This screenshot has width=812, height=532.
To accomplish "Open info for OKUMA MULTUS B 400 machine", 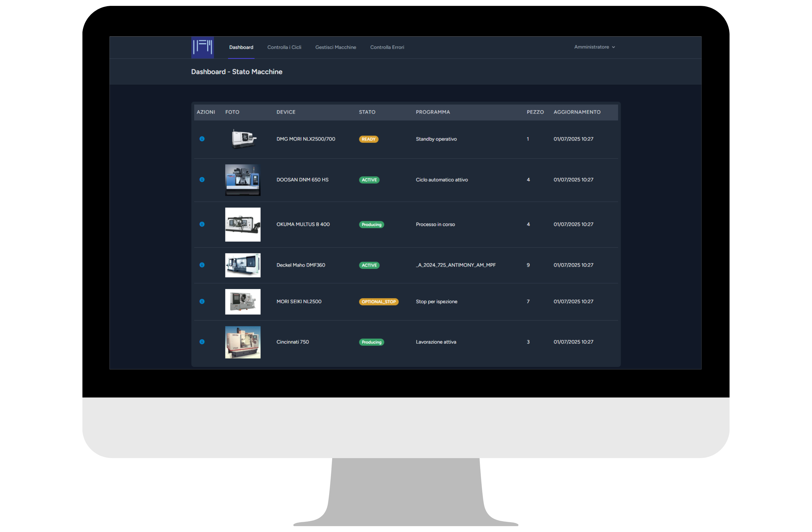I will click(202, 224).
